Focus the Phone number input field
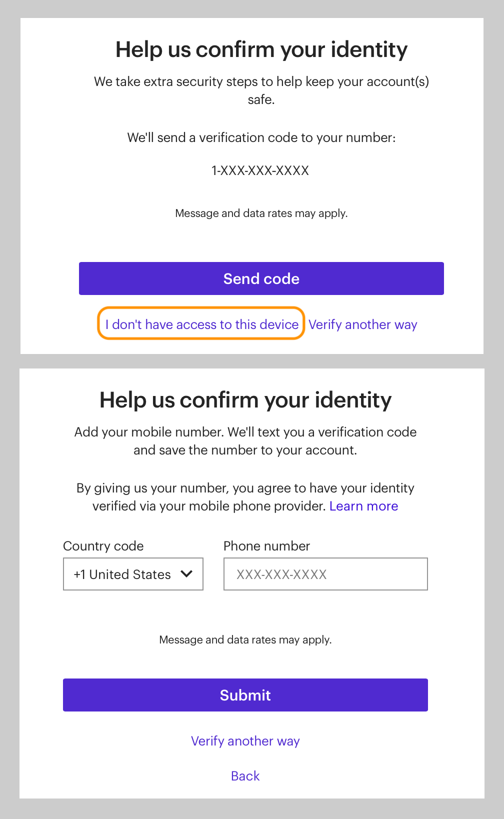The height and width of the screenshot is (819, 504). (x=325, y=574)
